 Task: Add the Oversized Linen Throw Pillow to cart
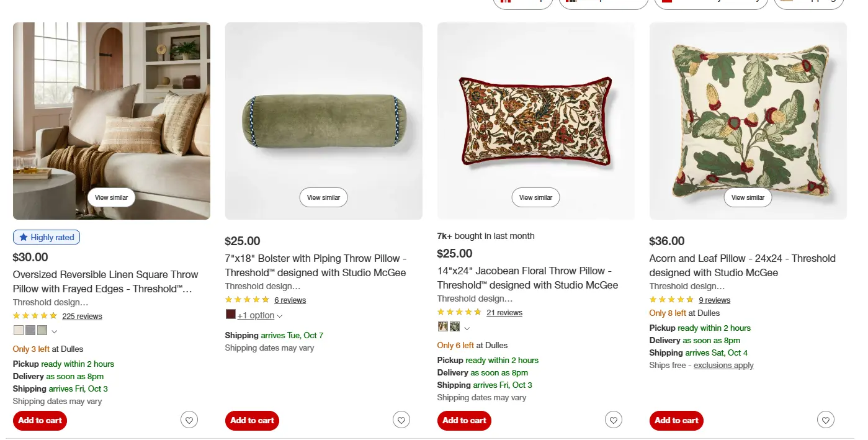click(x=40, y=420)
